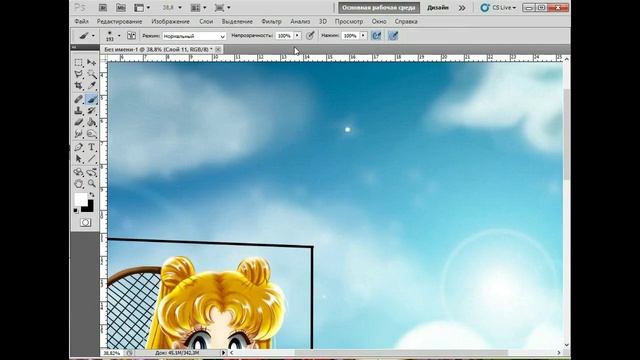Launch Mini Bridge from top bar

[x=121, y=7]
